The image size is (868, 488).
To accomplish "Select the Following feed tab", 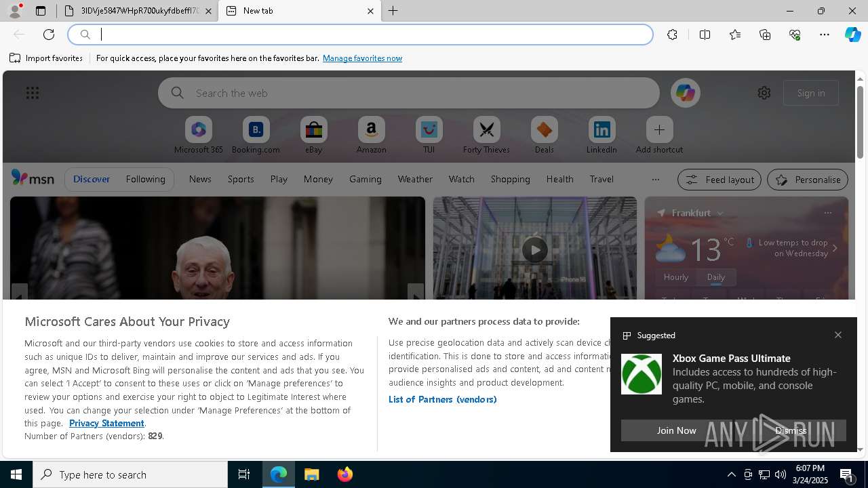I will tap(145, 179).
